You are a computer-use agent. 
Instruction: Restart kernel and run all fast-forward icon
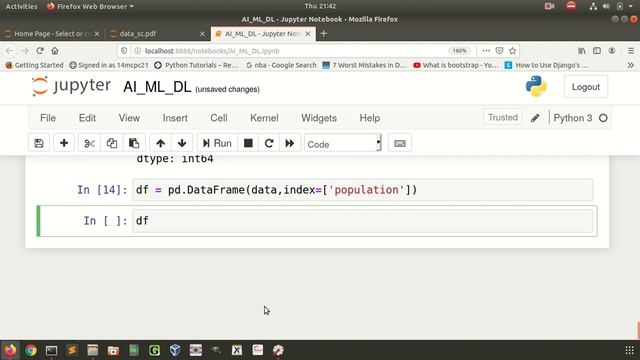290,143
